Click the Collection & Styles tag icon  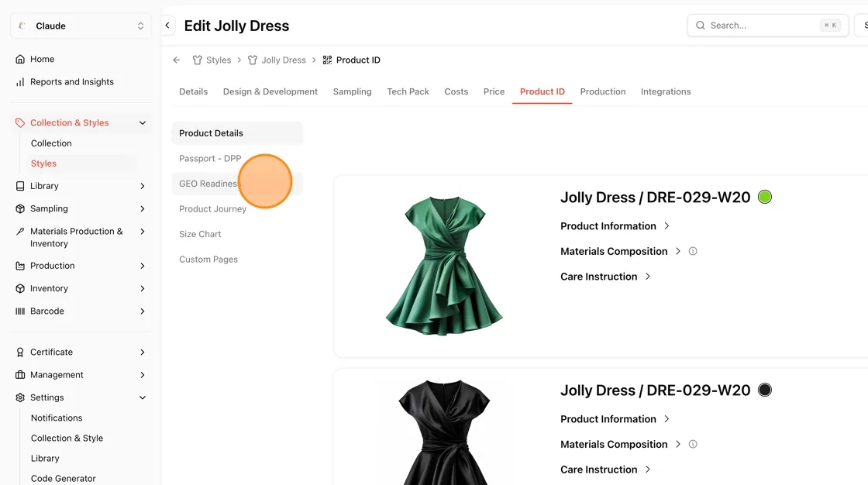[x=20, y=123]
